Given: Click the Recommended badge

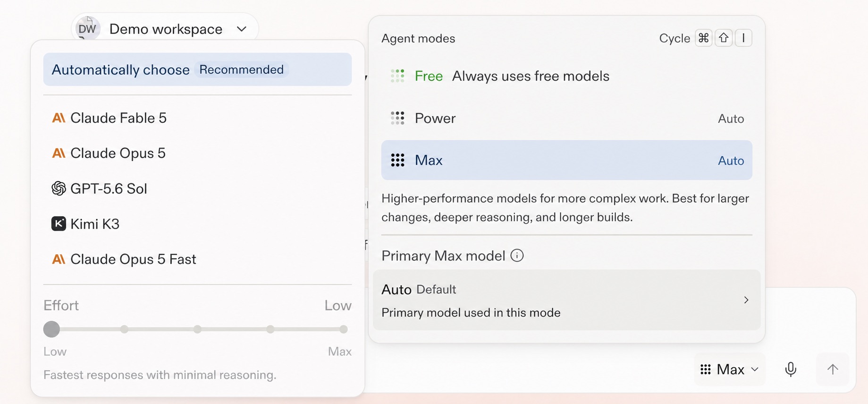Looking at the screenshot, I should pyautogui.click(x=241, y=69).
